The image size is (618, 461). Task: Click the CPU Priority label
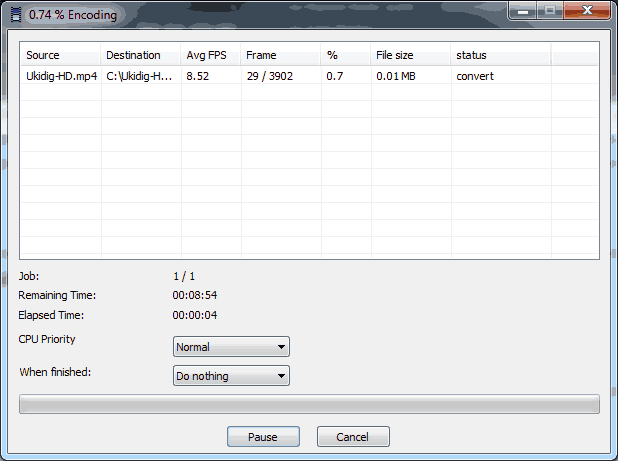47,339
